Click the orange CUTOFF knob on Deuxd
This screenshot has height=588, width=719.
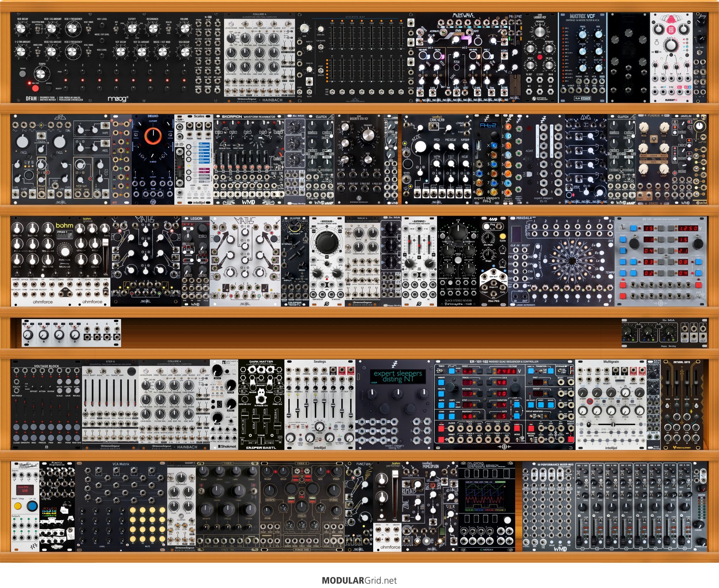[x=153, y=135]
